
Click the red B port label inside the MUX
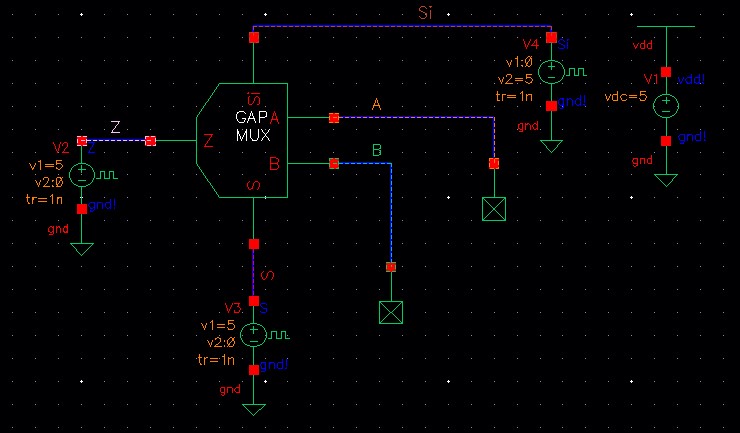(x=274, y=164)
